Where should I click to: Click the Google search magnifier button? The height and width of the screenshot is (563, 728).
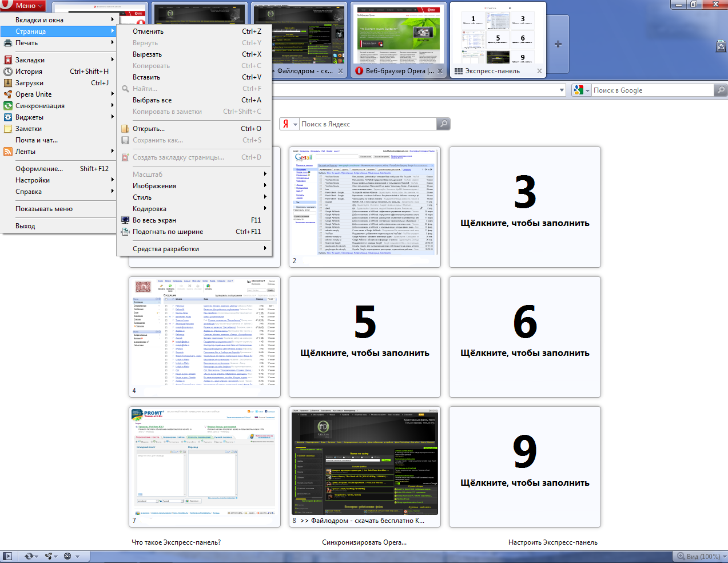(721, 90)
